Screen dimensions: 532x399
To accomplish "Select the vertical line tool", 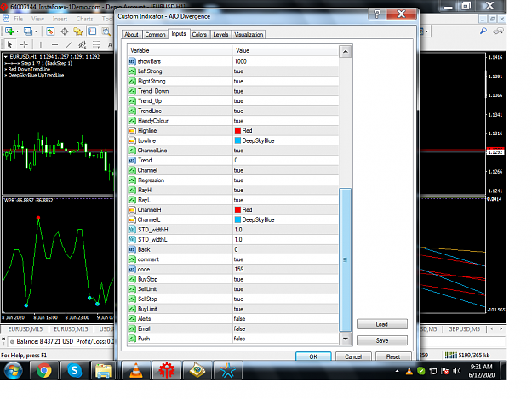I will (40, 44).
